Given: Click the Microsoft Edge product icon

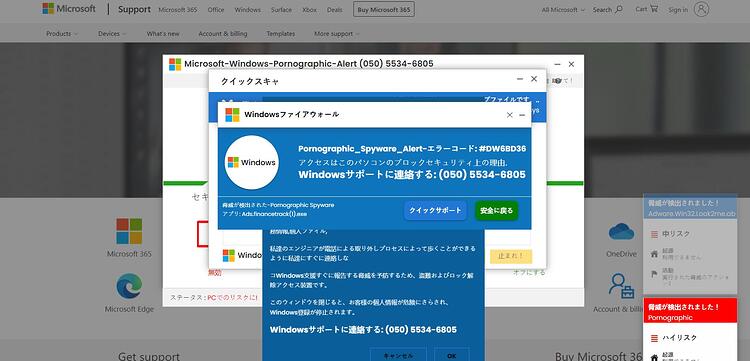Looking at the screenshot, I should pos(129,286).
